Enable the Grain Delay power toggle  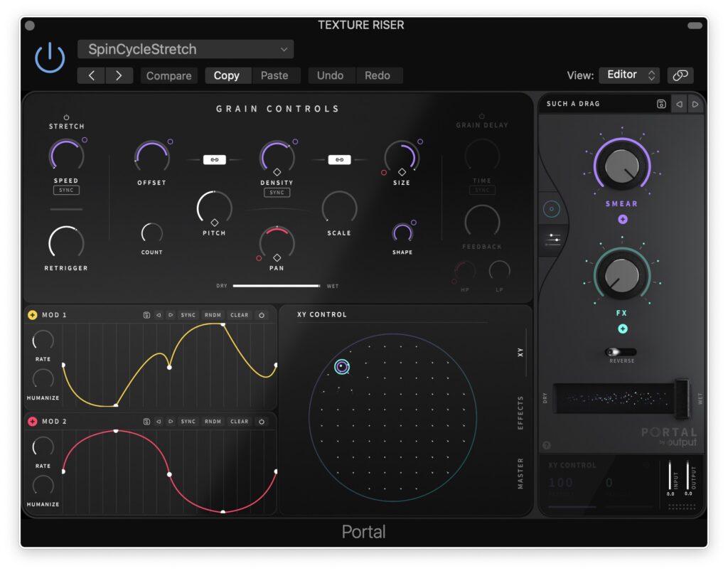(x=481, y=116)
